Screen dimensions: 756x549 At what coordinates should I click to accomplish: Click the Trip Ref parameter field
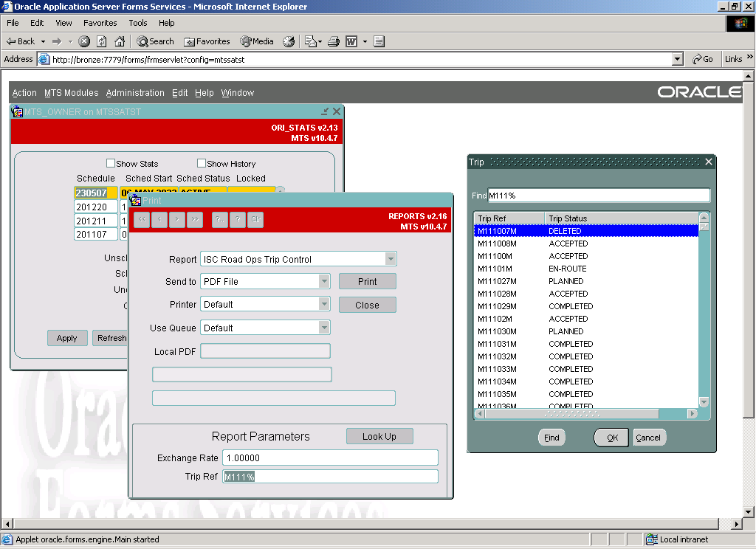[x=330, y=476]
